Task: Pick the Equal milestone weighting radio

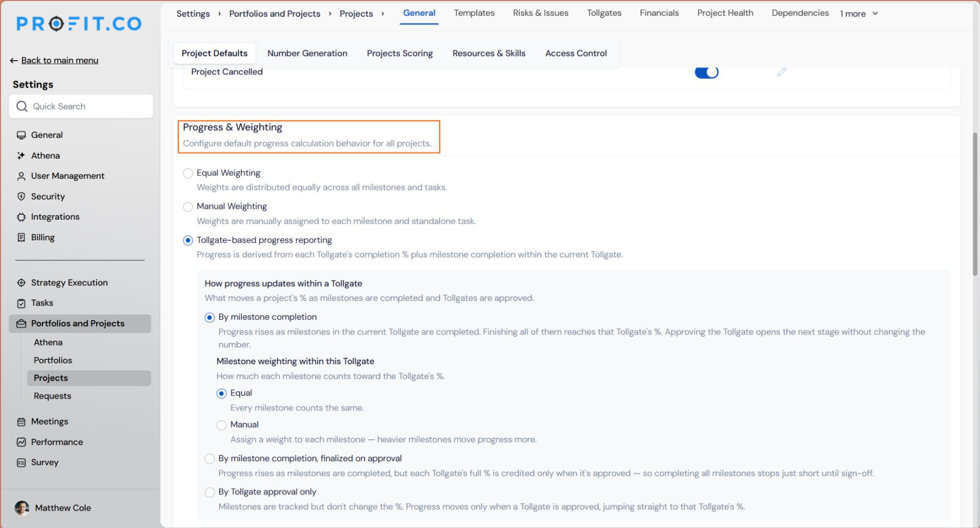Action: click(x=222, y=394)
